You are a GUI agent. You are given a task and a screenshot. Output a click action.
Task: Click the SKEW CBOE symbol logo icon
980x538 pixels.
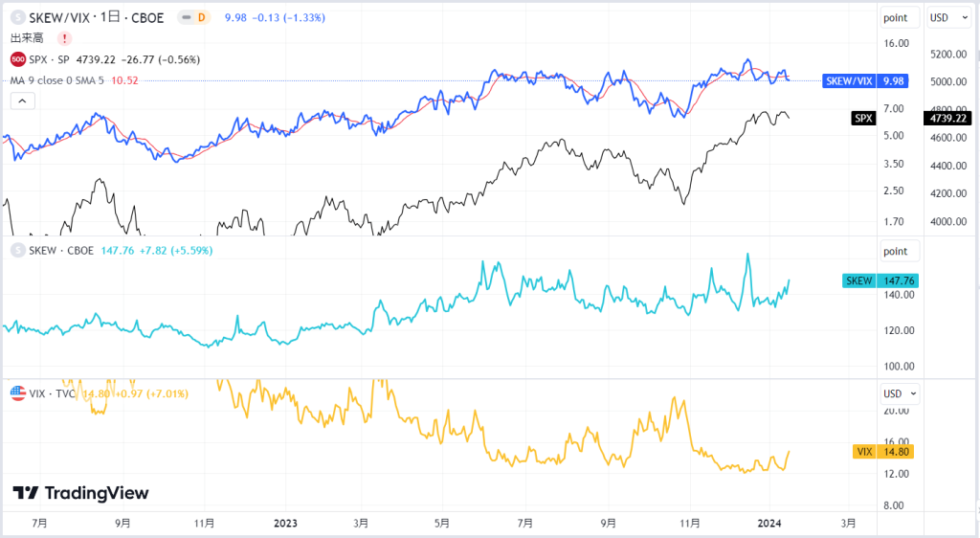click(x=18, y=251)
